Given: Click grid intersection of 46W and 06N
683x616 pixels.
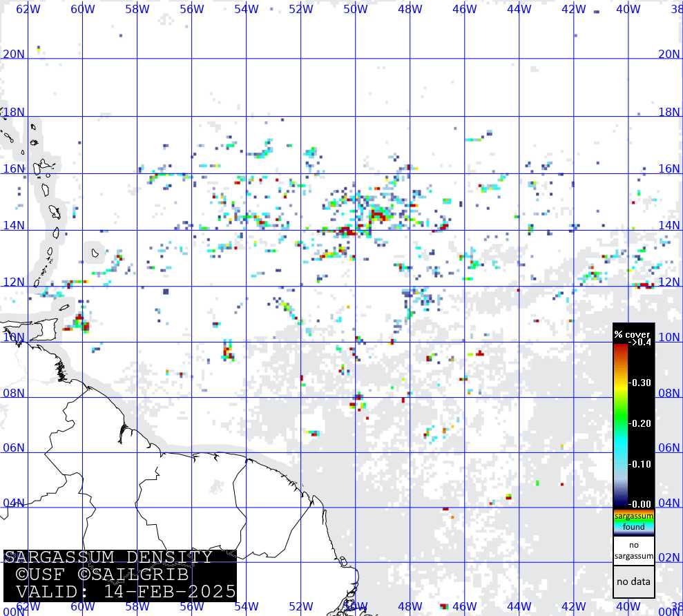Looking at the screenshot, I should tap(465, 452).
